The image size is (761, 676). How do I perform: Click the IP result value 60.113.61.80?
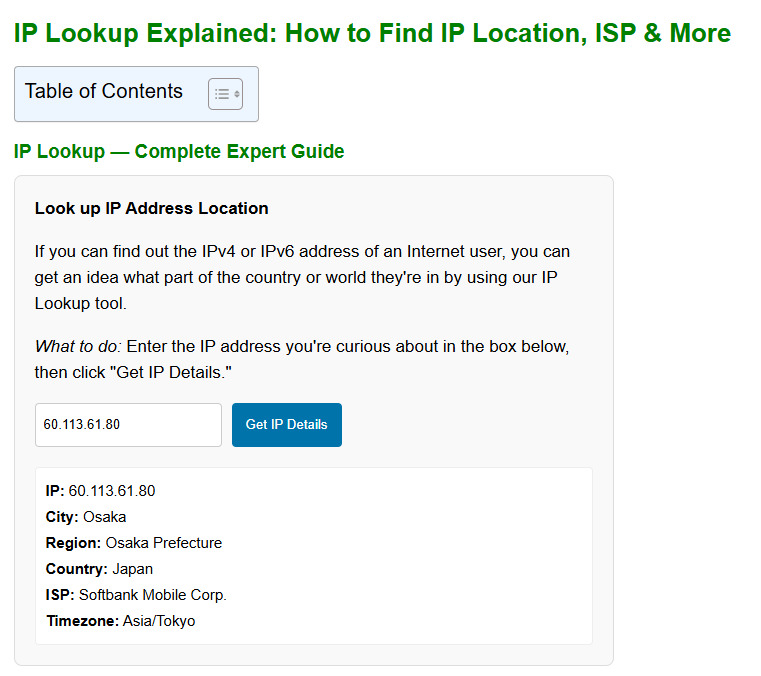tap(112, 491)
